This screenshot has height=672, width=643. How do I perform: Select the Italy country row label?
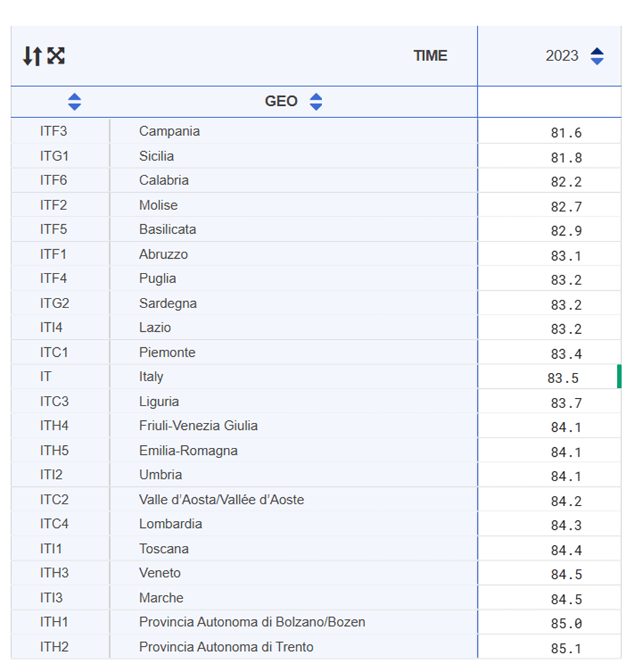coord(151,377)
